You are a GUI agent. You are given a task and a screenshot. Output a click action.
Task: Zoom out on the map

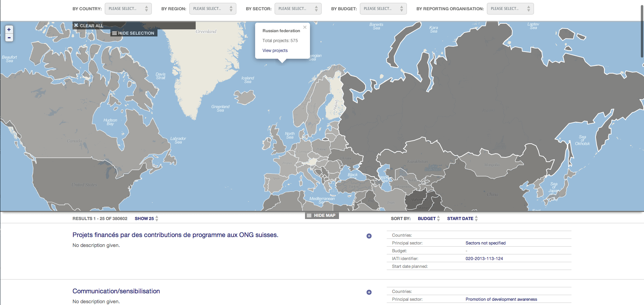pos(9,38)
